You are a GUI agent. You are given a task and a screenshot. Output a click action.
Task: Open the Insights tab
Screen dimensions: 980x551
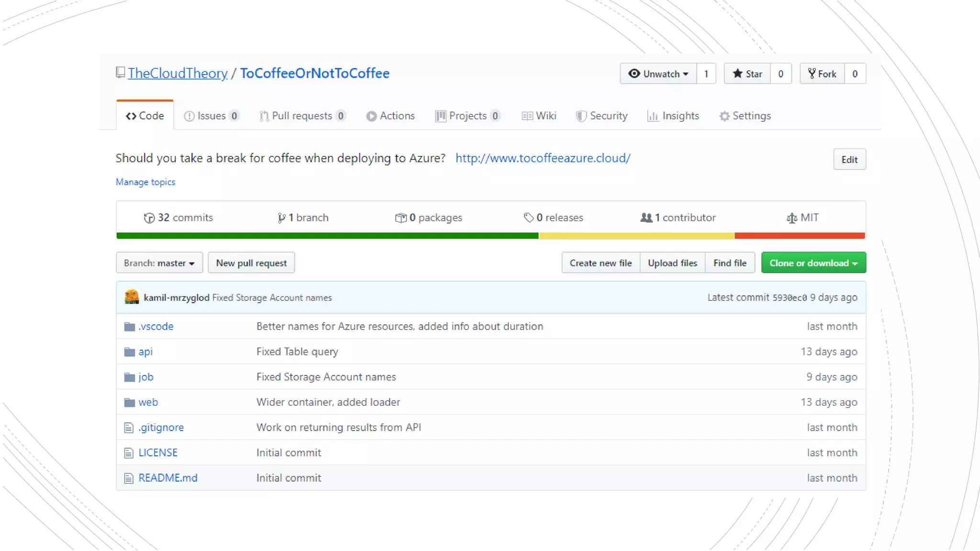coord(673,116)
